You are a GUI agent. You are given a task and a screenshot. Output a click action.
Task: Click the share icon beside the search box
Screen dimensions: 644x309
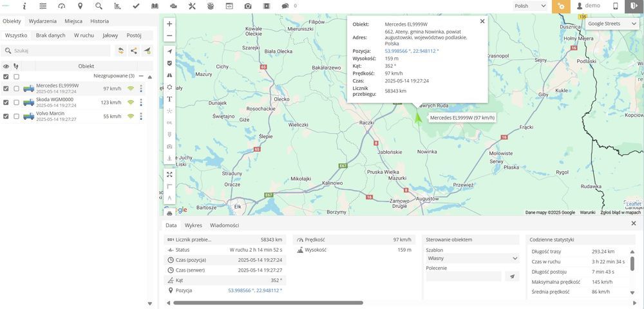[134, 51]
